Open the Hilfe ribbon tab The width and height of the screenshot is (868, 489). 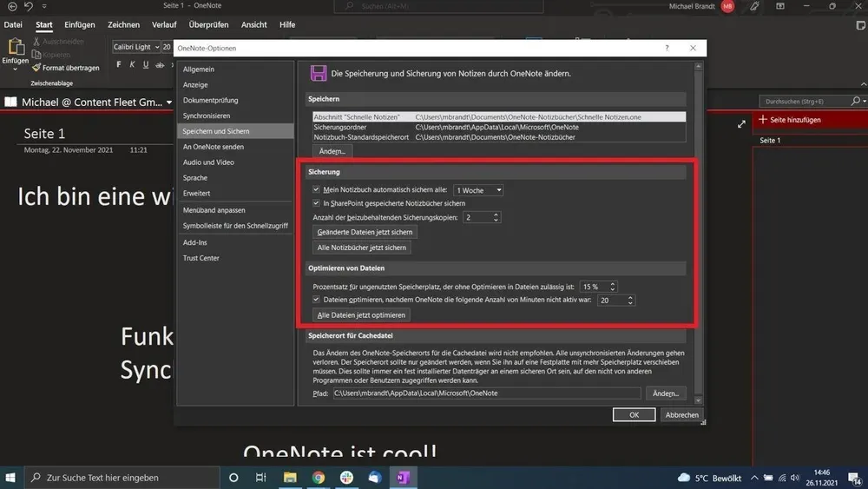tap(287, 24)
